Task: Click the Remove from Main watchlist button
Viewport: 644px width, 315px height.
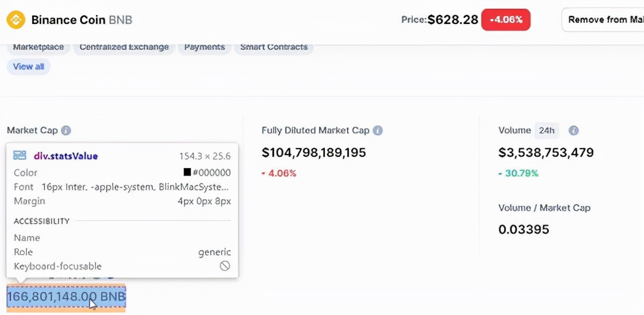Action: tap(602, 20)
